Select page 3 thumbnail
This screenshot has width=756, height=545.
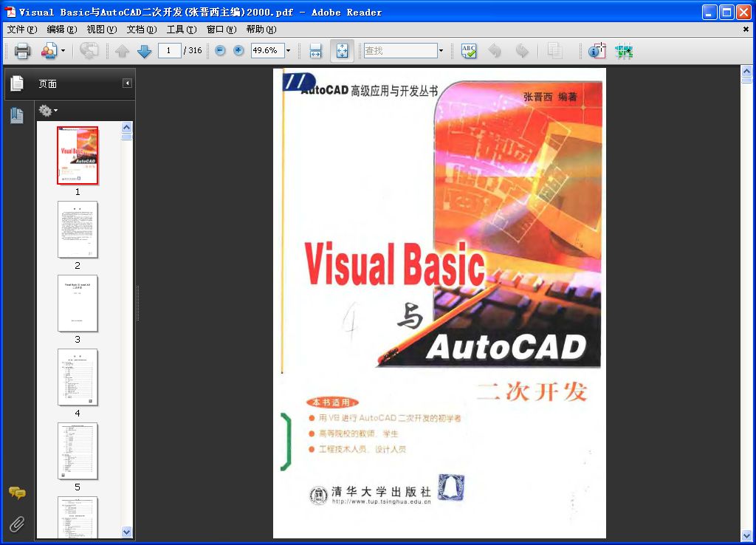(78, 304)
